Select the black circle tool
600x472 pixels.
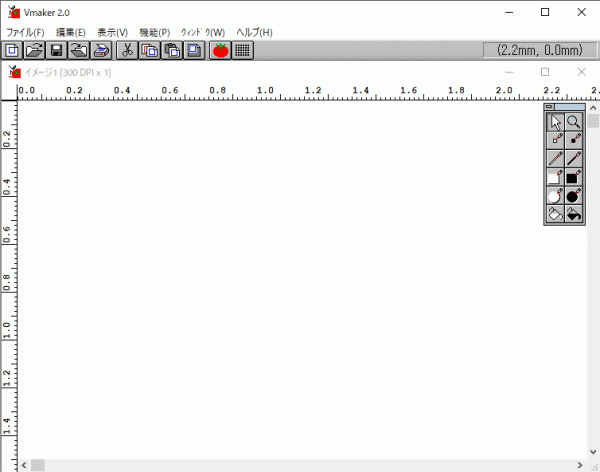[574, 196]
